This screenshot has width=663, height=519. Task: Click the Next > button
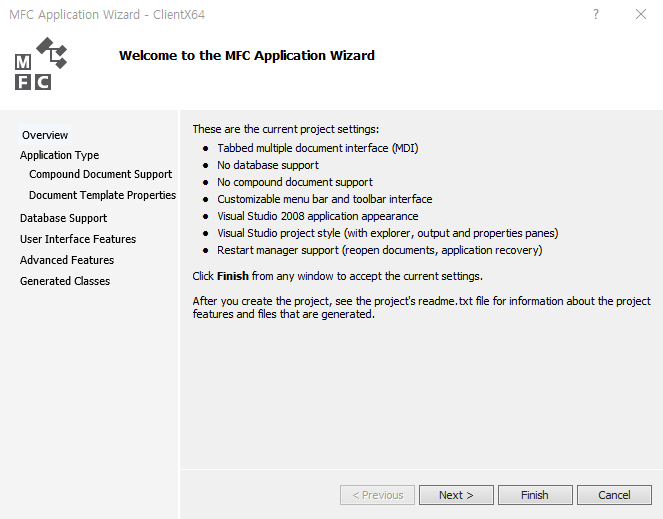pos(456,495)
